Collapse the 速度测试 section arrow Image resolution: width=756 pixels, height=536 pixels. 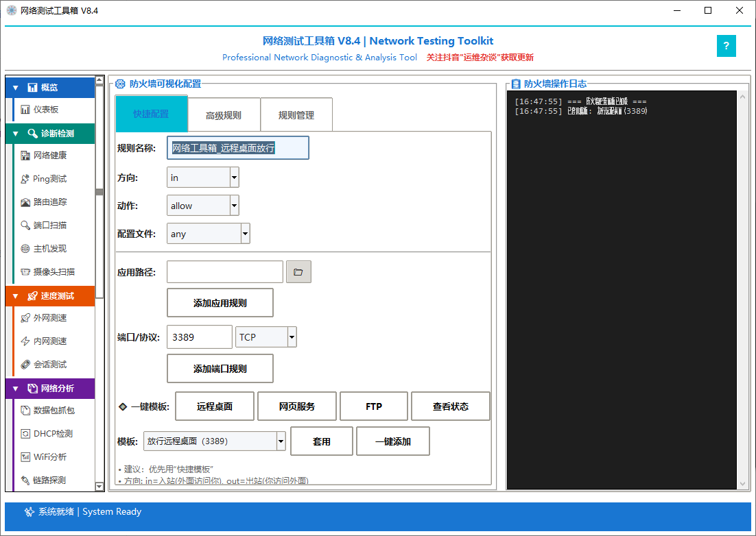15,295
